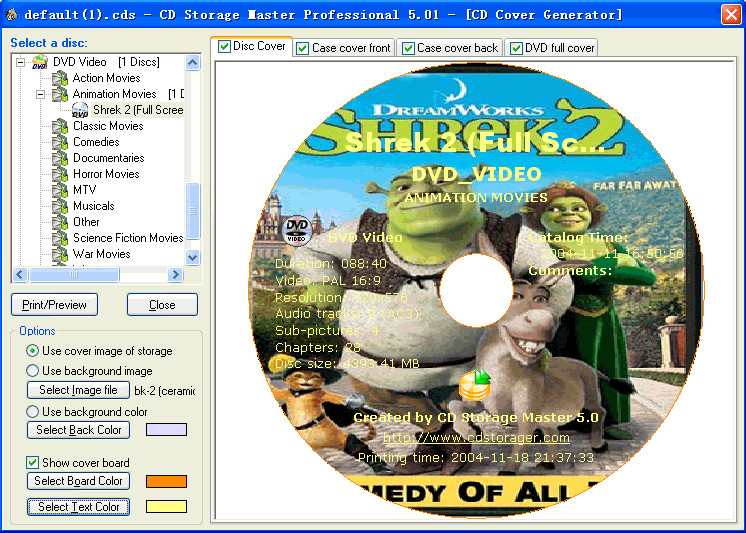Screen dimensions: 746x533
Task: Click the Animation Movies folder icon
Action: (60, 94)
